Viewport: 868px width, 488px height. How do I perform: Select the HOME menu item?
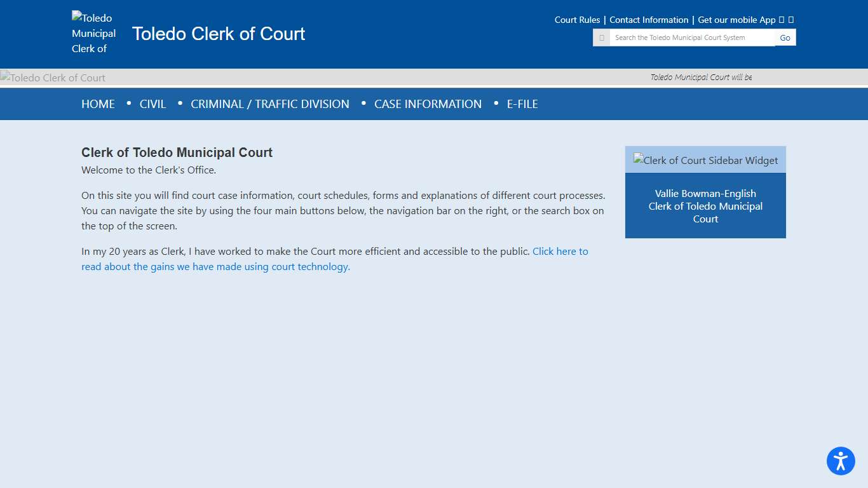(98, 104)
